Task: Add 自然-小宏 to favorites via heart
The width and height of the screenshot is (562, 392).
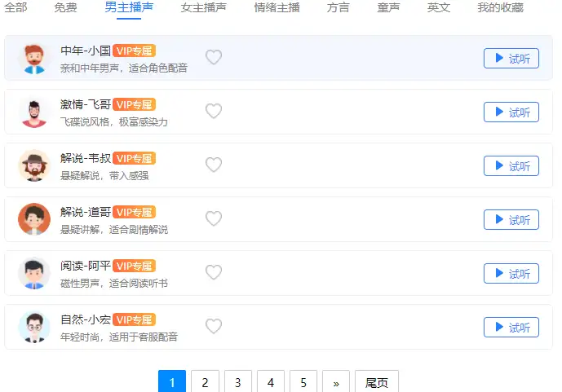Action: point(214,326)
